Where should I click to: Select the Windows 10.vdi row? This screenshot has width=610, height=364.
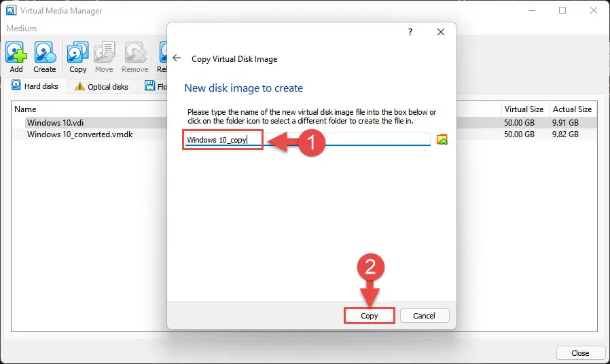tap(90, 123)
